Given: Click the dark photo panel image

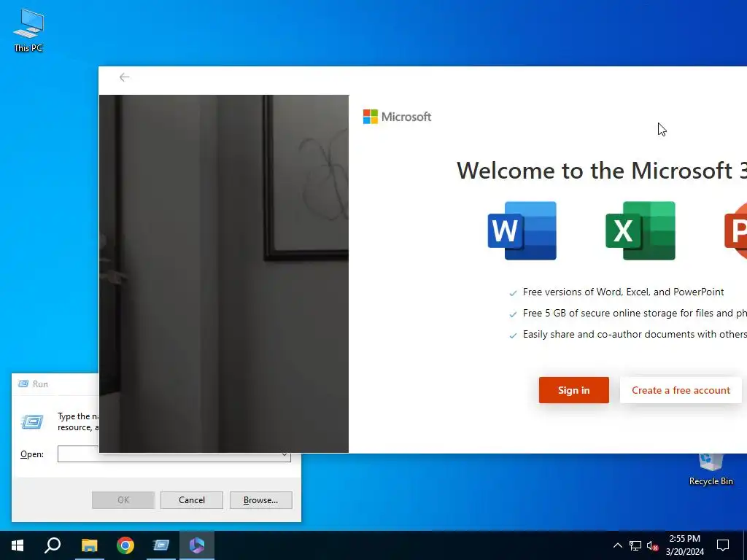Looking at the screenshot, I should pyautogui.click(x=224, y=273).
